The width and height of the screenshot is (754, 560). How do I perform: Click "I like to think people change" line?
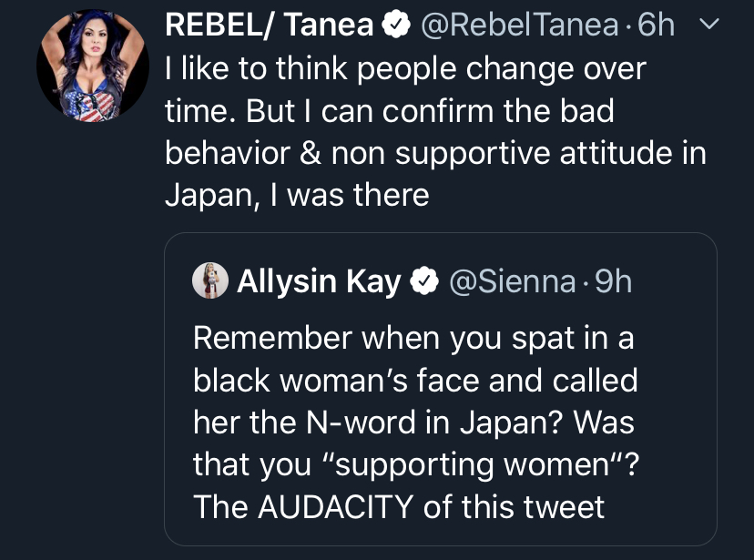pyautogui.click(x=405, y=69)
